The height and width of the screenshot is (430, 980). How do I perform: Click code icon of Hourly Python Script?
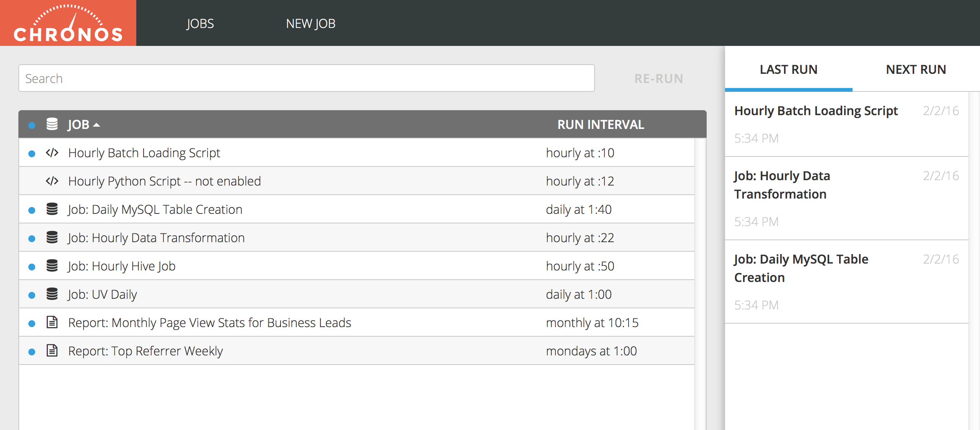coord(52,181)
